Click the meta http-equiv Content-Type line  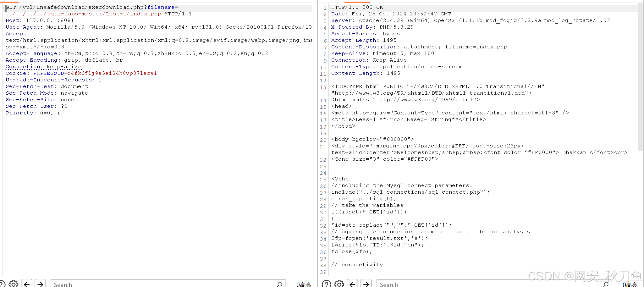[x=450, y=113]
